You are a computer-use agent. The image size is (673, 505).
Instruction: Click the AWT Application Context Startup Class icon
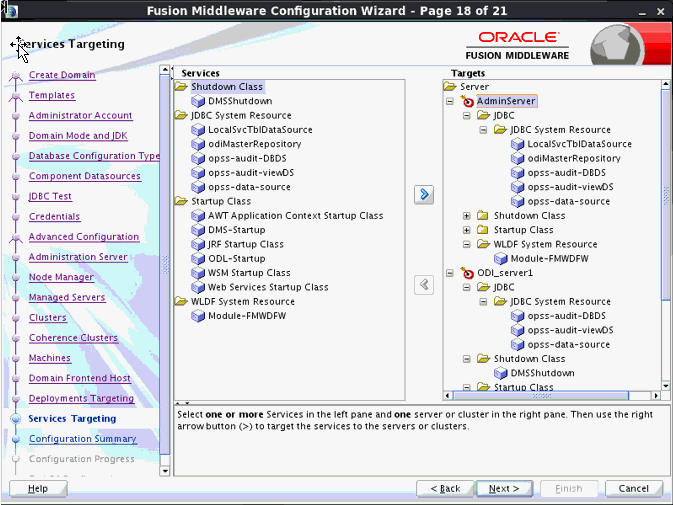point(198,216)
